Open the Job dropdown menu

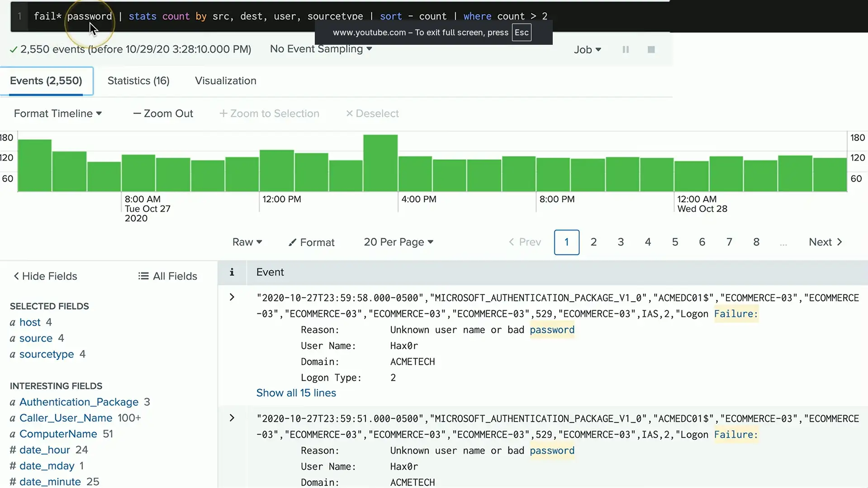tap(587, 50)
